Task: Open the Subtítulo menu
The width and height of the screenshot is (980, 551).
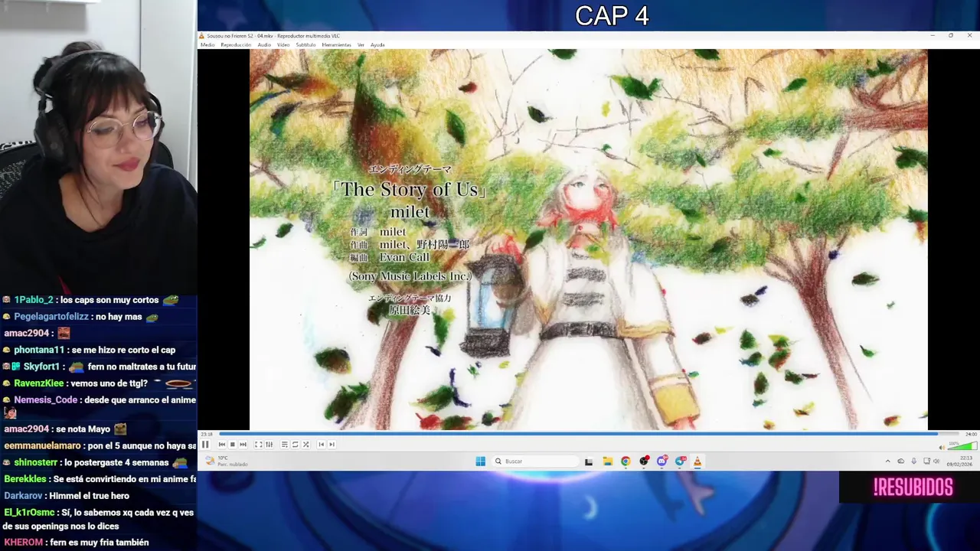Action: [305, 45]
